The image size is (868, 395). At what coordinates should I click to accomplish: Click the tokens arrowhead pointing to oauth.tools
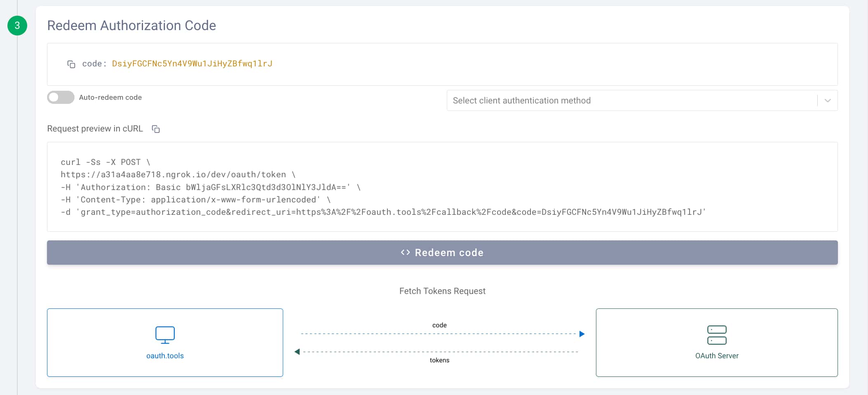pos(297,352)
